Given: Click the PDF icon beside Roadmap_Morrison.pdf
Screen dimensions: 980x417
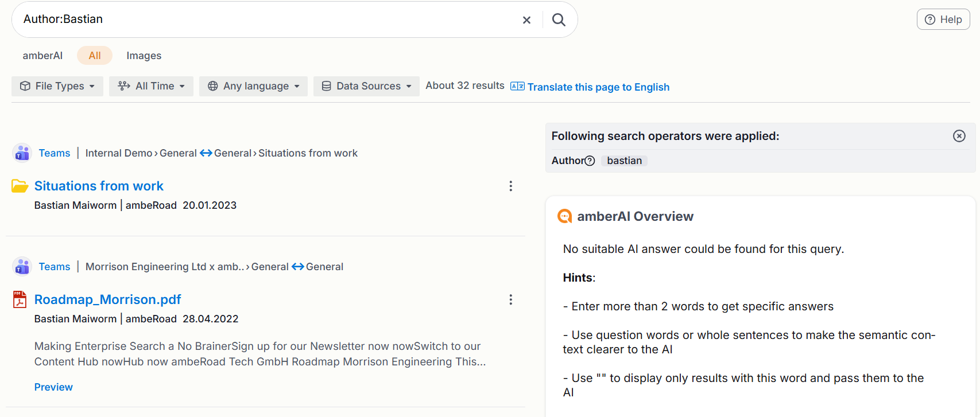Looking at the screenshot, I should point(20,299).
